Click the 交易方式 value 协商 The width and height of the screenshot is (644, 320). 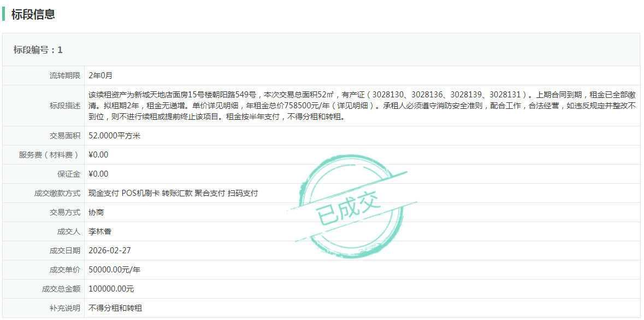[96, 212]
